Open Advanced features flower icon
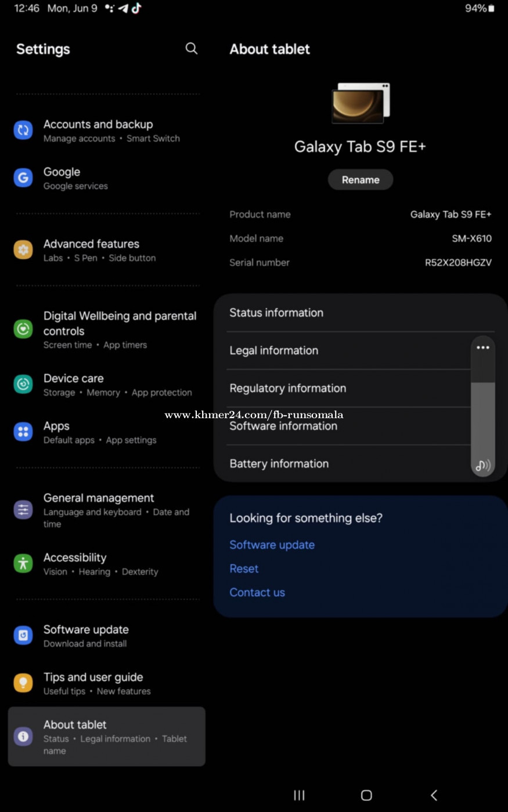The width and height of the screenshot is (508, 812). click(x=23, y=249)
